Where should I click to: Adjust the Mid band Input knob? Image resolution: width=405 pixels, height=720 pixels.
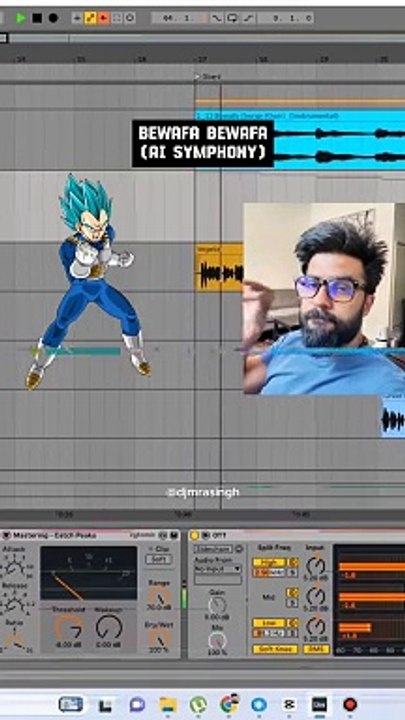pos(316,596)
